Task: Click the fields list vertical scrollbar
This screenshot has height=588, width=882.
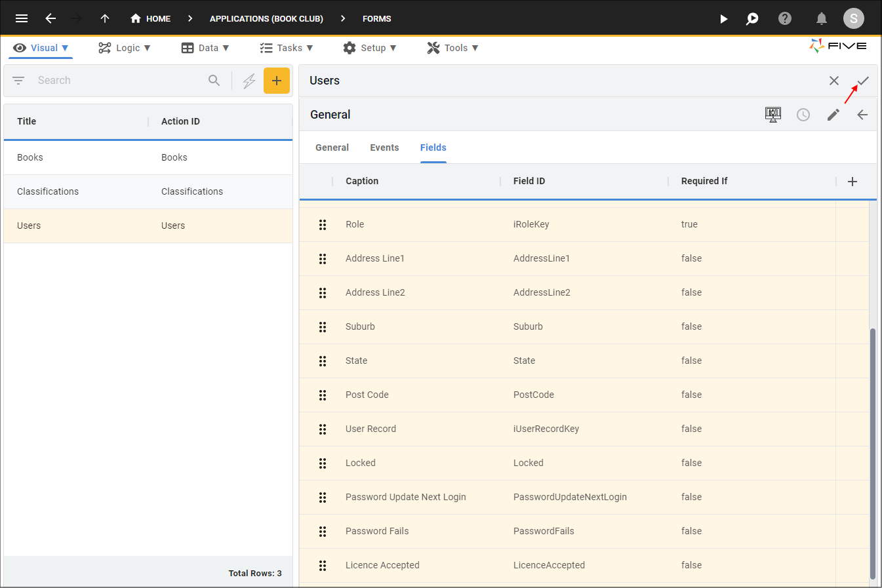Action: 872,454
